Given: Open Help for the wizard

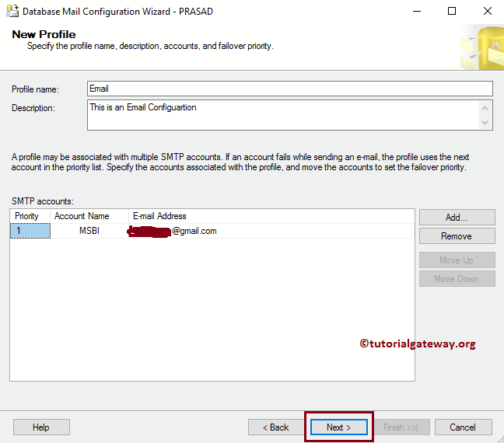Looking at the screenshot, I should (x=41, y=427).
